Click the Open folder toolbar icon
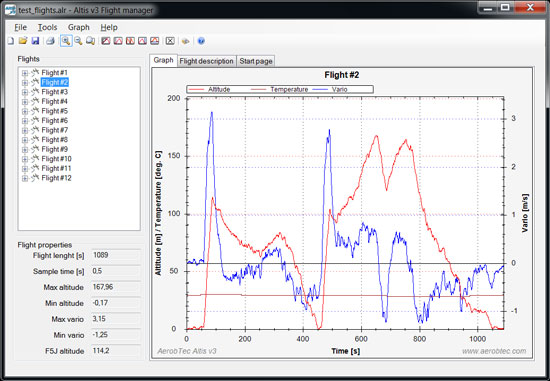550x381 pixels. coord(23,41)
